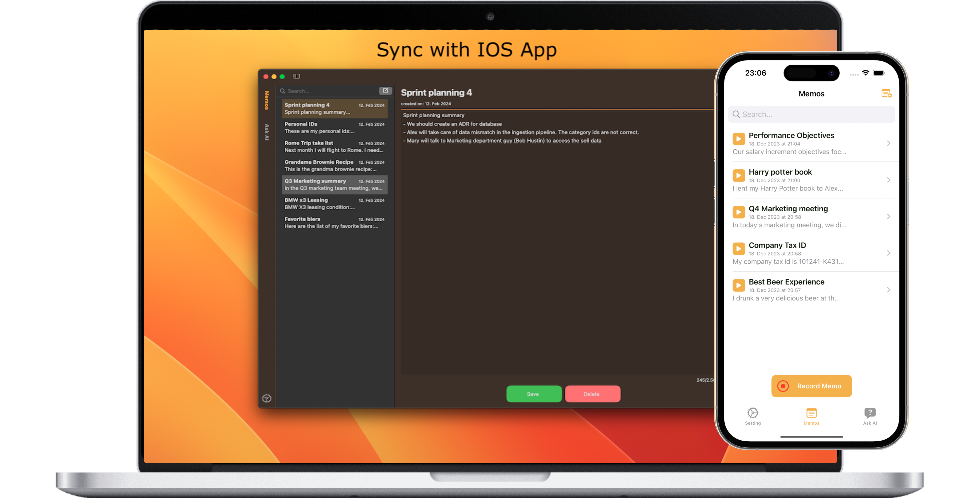Click the Company Tax ID play icon

pyautogui.click(x=738, y=249)
